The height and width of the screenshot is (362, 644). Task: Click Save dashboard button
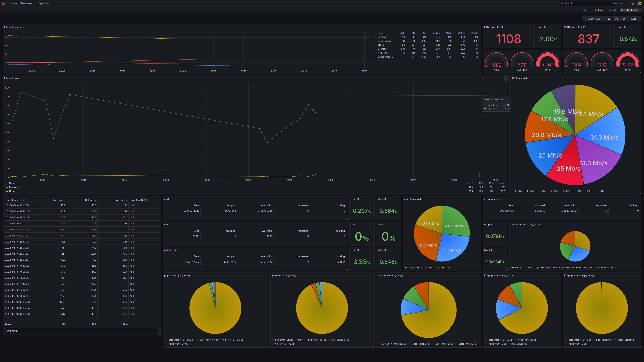pyautogui.click(x=629, y=10)
